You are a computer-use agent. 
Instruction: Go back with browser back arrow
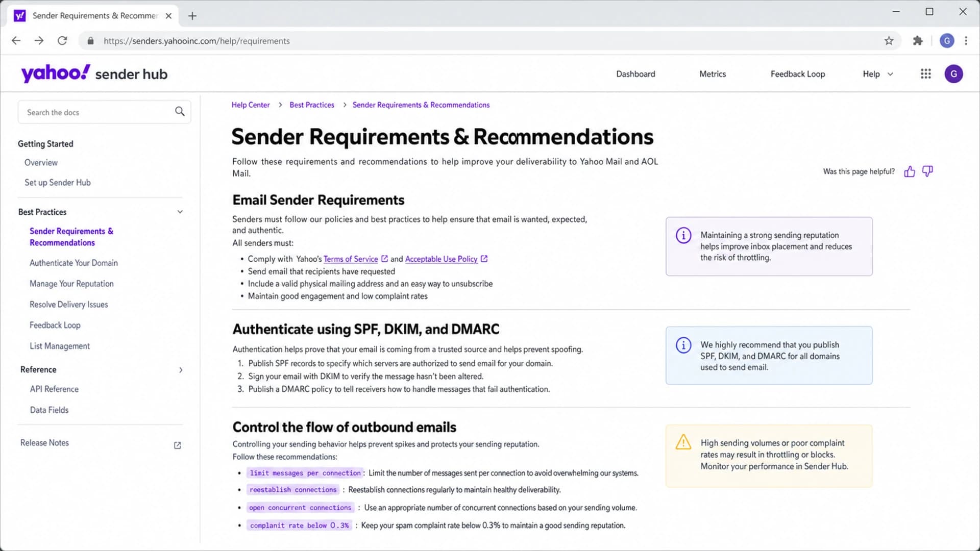point(16,41)
